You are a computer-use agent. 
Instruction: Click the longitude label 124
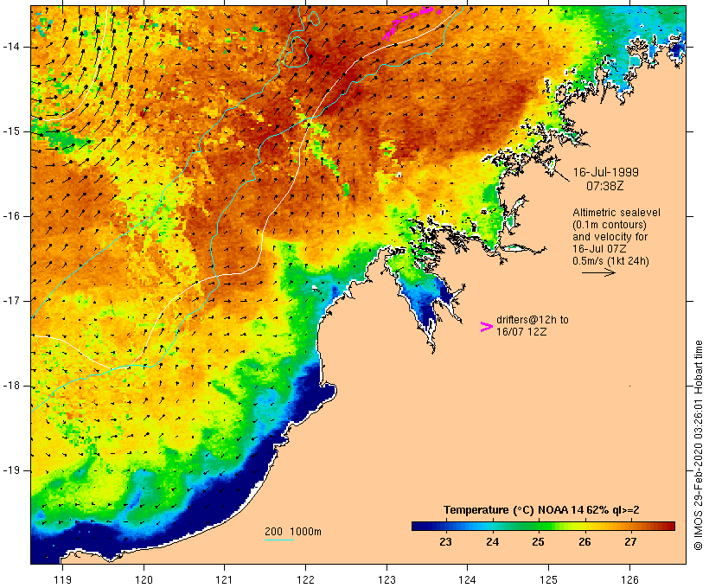(x=467, y=579)
